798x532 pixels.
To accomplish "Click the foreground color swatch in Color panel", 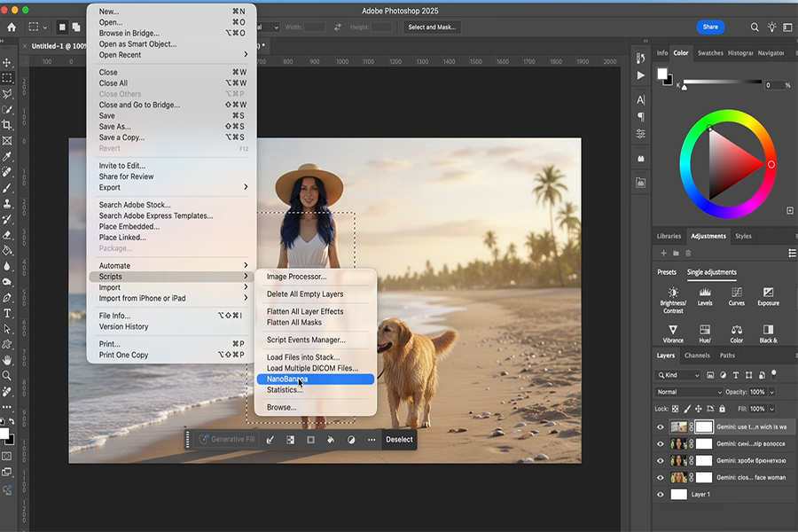I will click(x=661, y=74).
